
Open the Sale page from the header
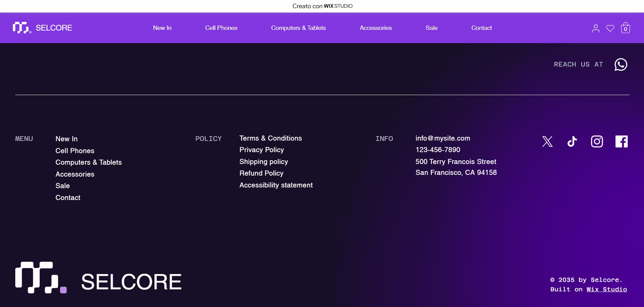coord(432,28)
